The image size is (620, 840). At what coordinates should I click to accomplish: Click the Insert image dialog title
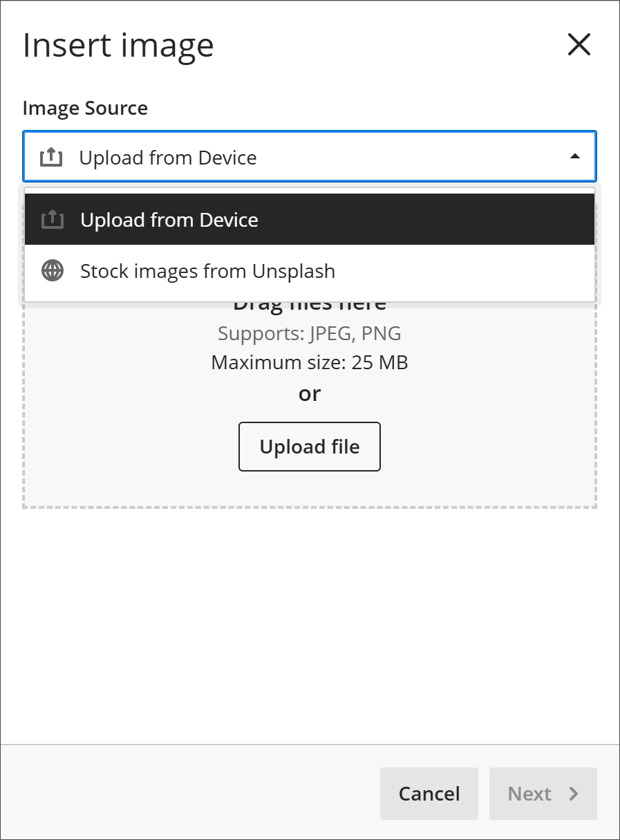[x=118, y=44]
